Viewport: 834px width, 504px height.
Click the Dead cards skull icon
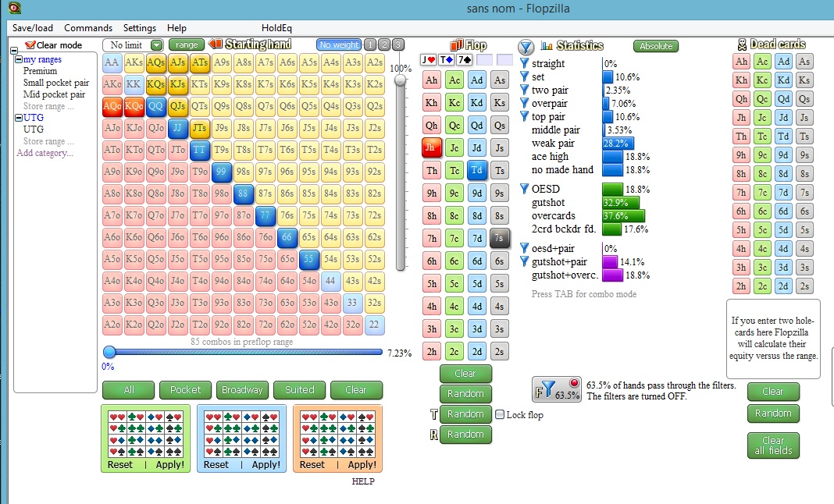point(742,44)
